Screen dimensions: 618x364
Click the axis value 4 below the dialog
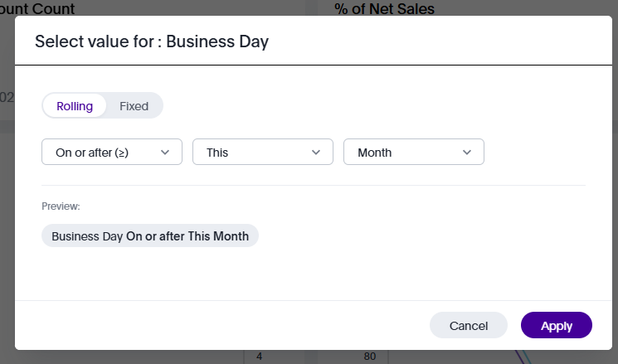click(x=260, y=357)
